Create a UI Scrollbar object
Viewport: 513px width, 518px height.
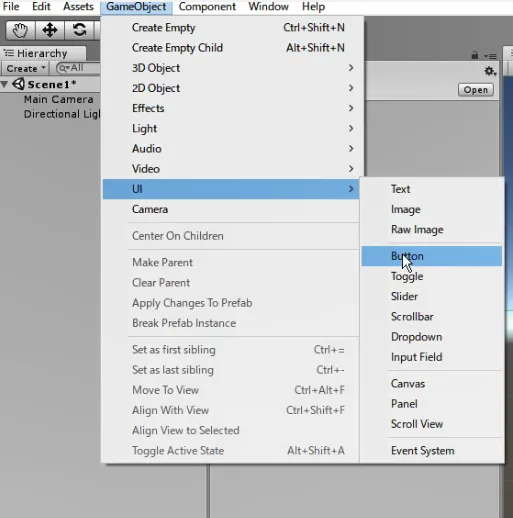tap(432, 317)
